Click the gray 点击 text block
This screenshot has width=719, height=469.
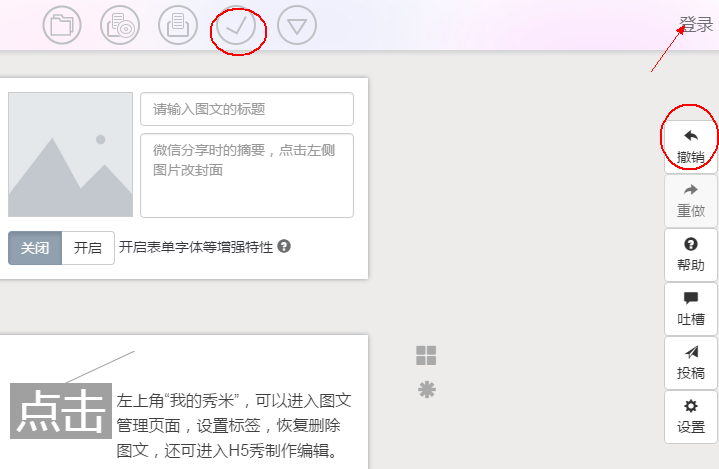tap(61, 411)
